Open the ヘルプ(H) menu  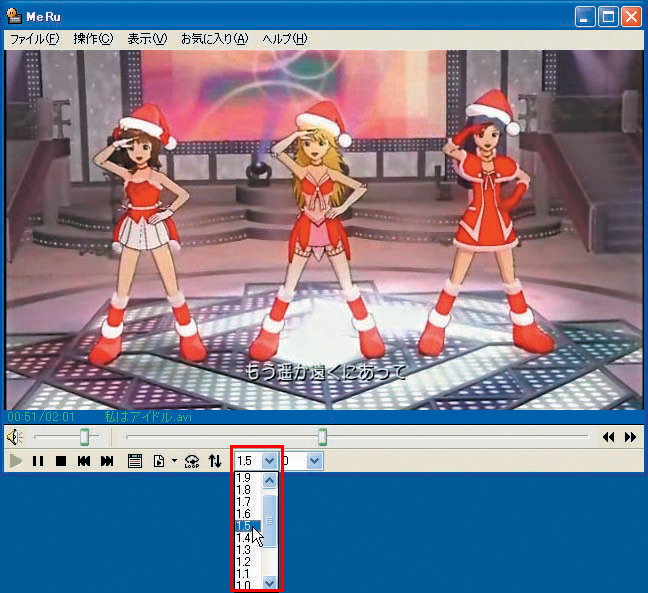tap(285, 39)
